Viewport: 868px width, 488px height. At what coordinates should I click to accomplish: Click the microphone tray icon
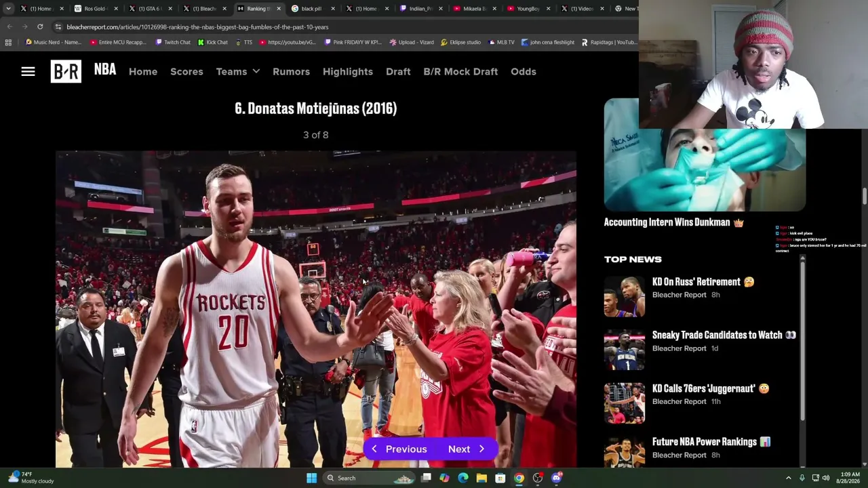(802, 478)
